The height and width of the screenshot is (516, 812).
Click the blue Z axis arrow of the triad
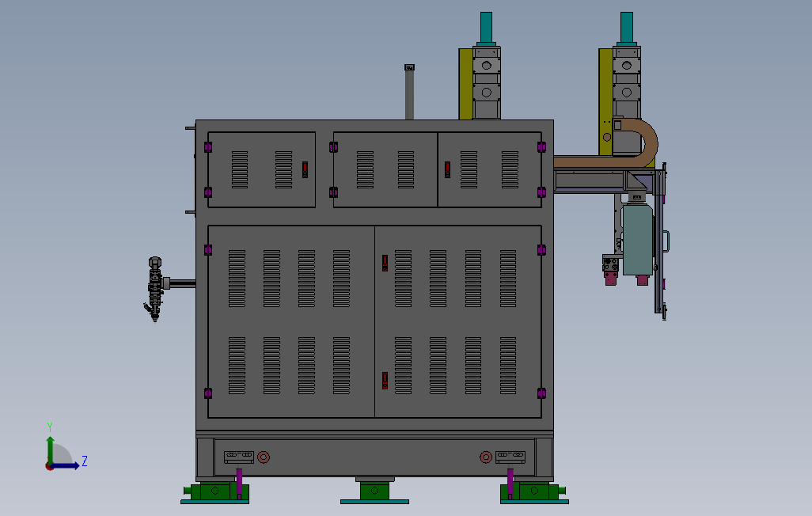(66, 466)
